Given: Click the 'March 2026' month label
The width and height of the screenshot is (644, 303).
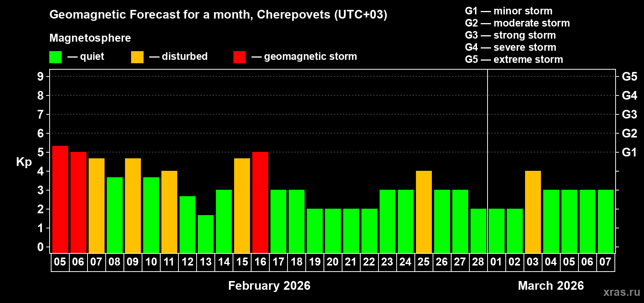Looking at the screenshot, I should pyautogui.click(x=551, y=286).
